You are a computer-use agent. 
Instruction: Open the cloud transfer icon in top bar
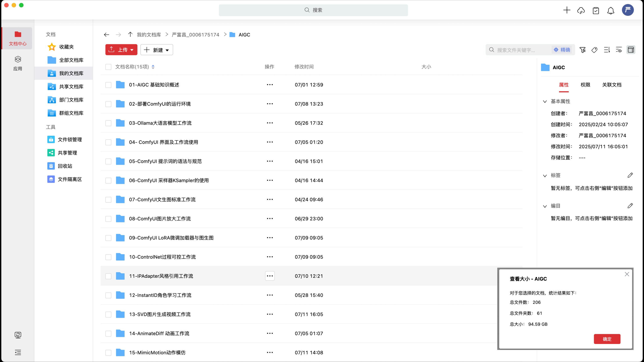[581, 10]
